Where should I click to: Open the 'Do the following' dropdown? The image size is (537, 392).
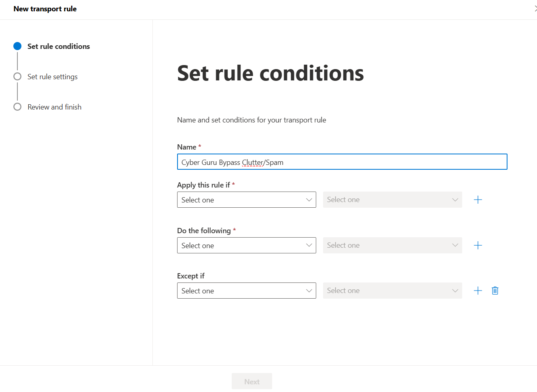click(x=247, y=245)
